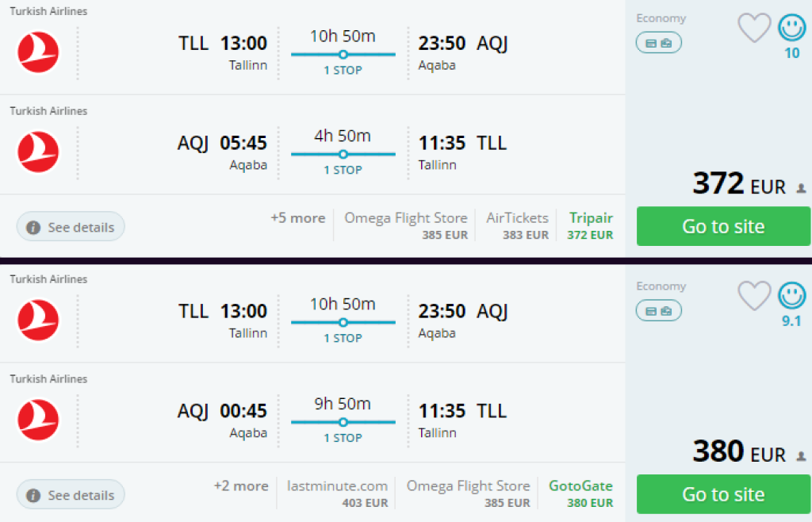Screen dimensions: 812x522
Task: Select the lastminute.com 403 EUR offer
Action: [338, 493]
